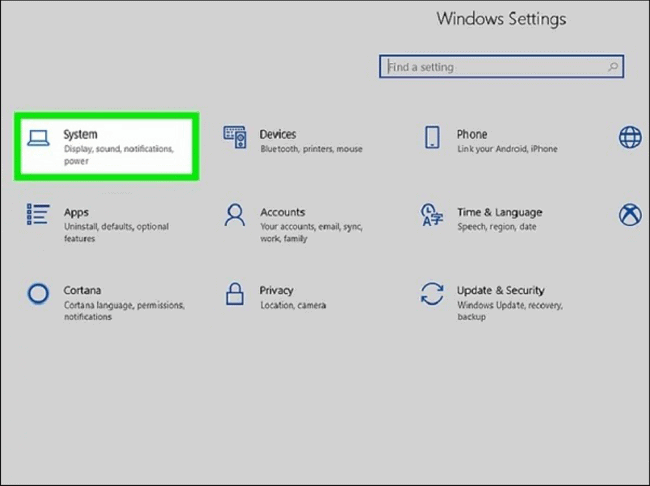Open the Cortana circle icon
Image resolution: width=650 pixels, height=486 pixels.
point(38,294)
